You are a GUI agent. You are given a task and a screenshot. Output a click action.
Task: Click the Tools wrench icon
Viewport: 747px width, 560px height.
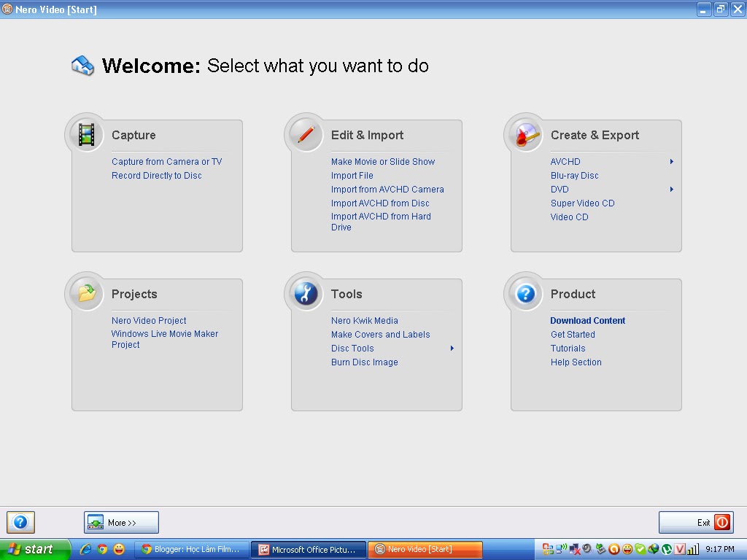306,294
